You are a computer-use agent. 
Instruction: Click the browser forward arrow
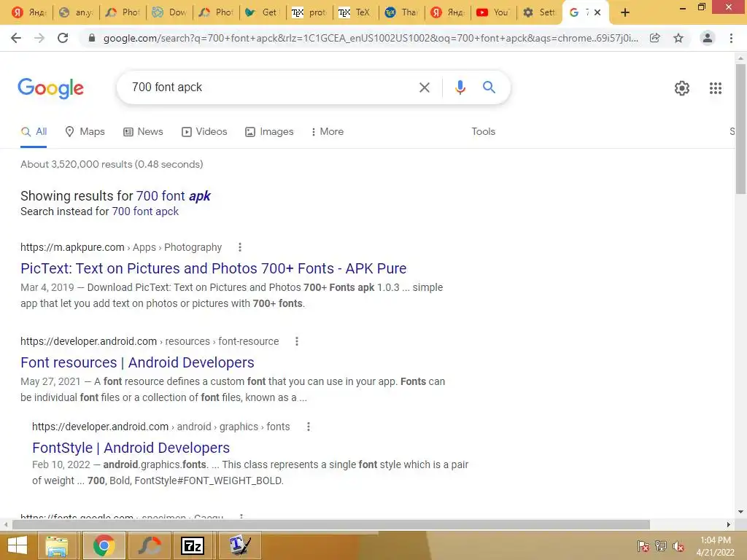(39, 38)
